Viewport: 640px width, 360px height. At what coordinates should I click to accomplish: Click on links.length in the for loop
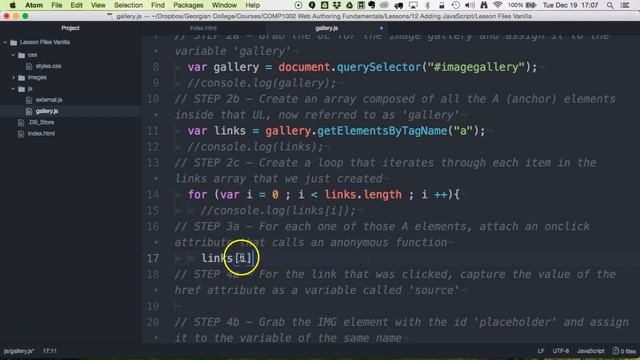tap(363, 195)
